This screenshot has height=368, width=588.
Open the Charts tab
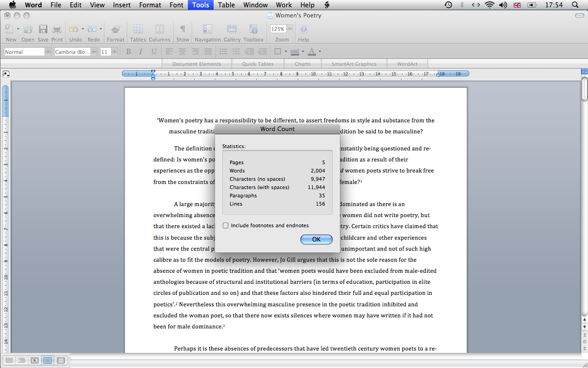click(302, 64)
